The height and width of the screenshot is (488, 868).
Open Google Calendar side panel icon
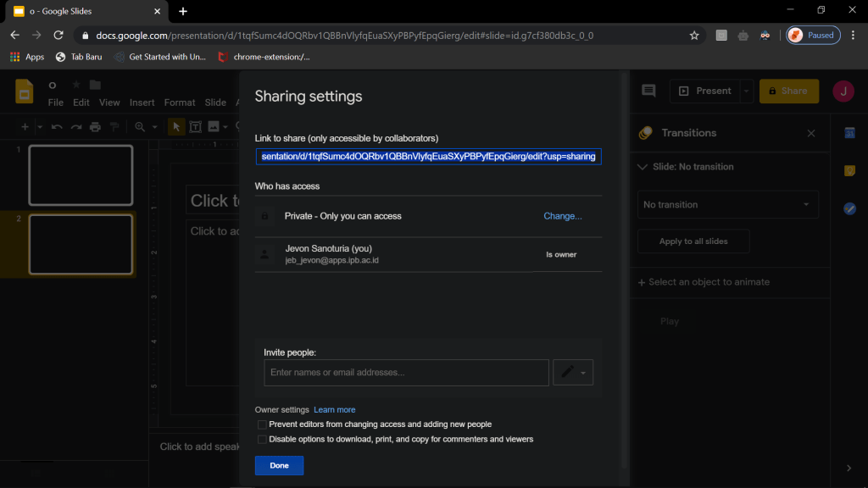pos(849,133)
